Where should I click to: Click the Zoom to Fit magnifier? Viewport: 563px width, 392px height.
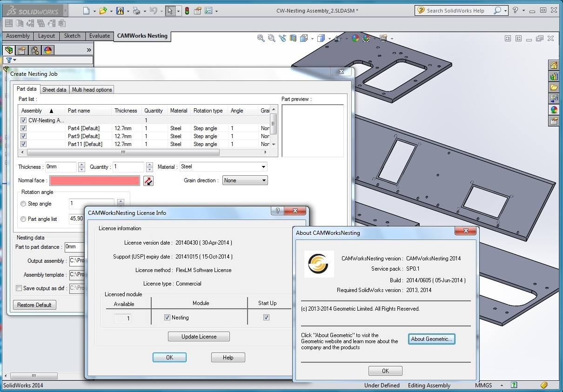click(x=261, y=38)
